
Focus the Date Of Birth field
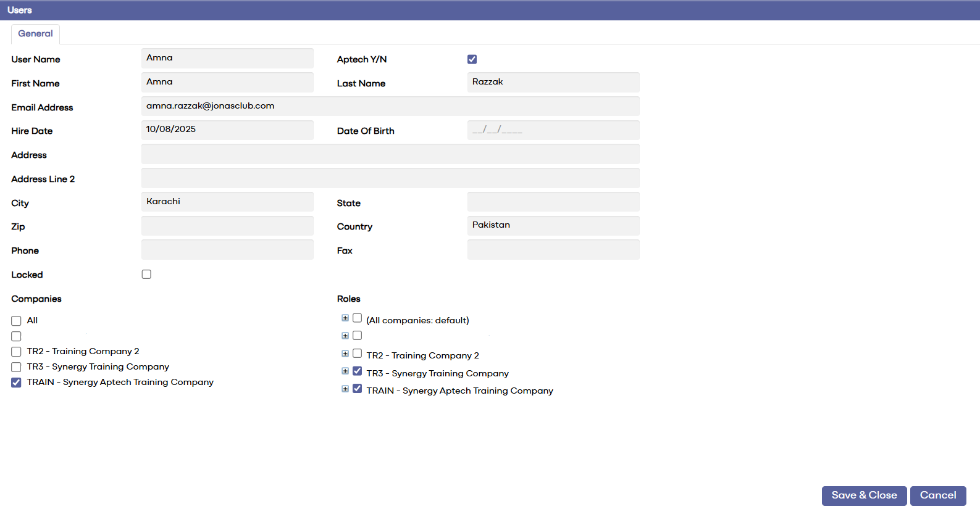553,130
